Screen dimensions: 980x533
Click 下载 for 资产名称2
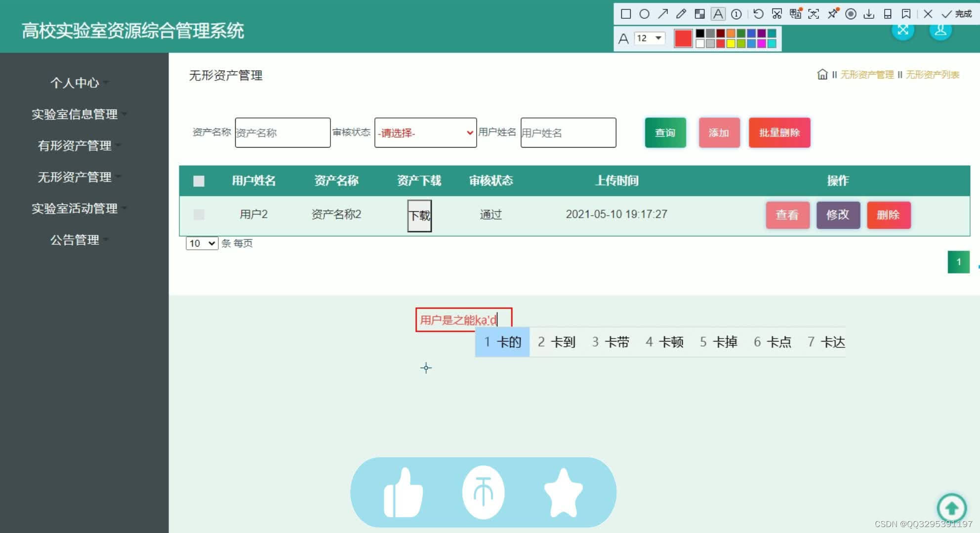419,216
